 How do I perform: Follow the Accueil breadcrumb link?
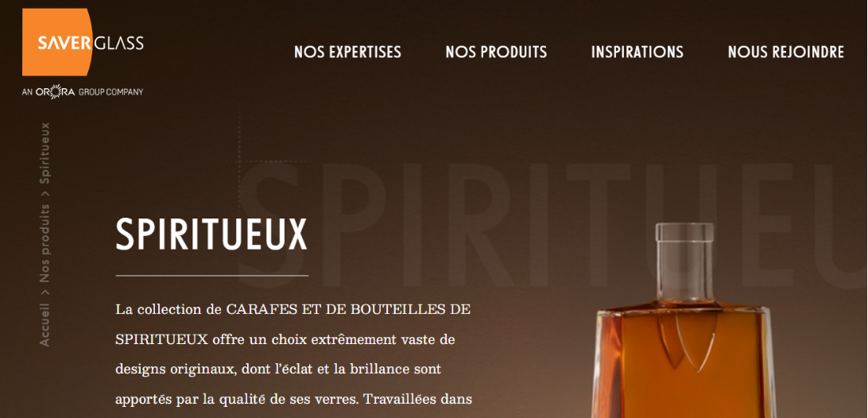point(45,325)
